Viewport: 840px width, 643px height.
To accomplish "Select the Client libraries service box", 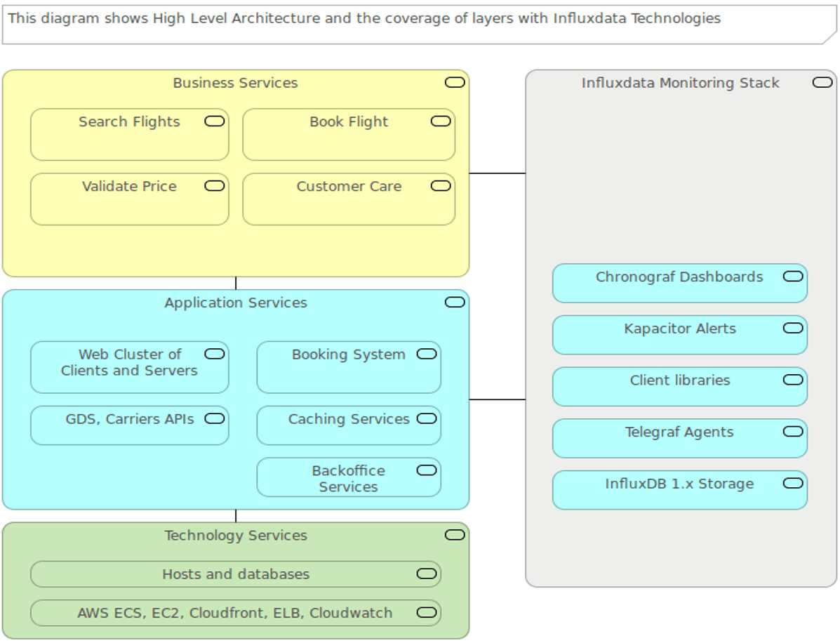I will [679, 386].
